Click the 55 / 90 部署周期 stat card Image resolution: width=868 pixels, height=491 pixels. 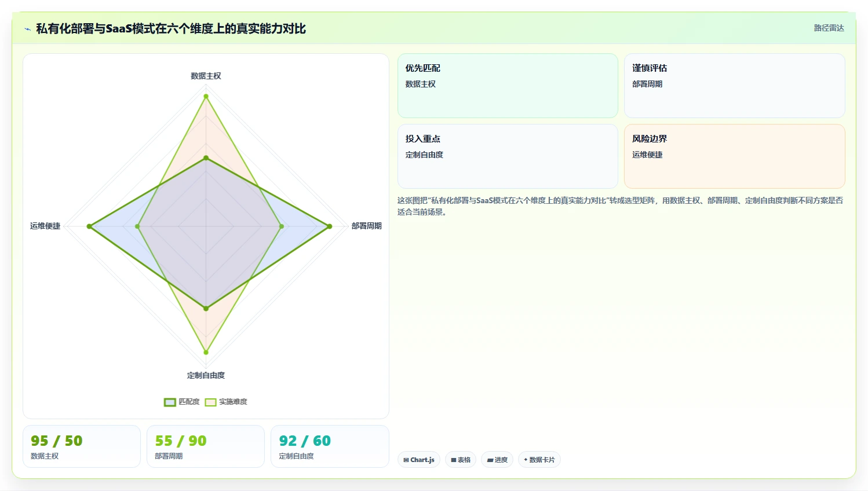click(x=206, y=446)
